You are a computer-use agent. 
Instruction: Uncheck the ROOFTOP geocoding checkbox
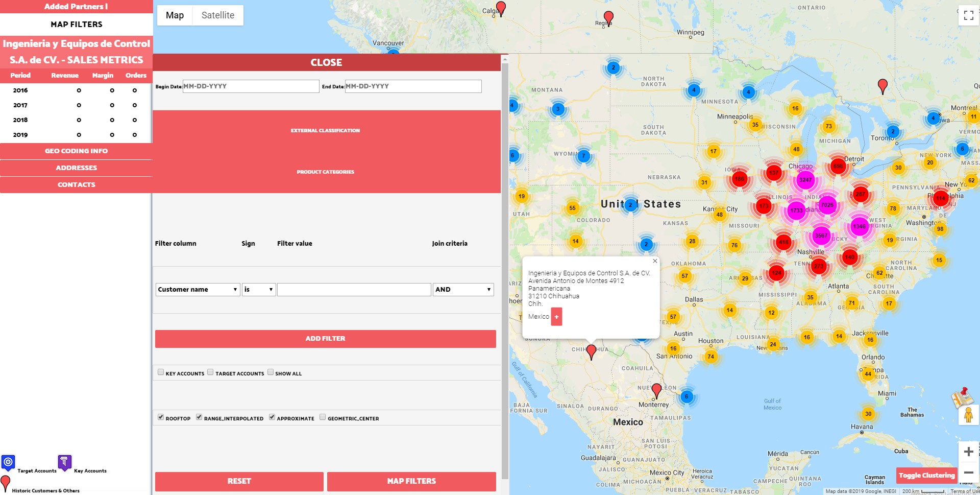click(x=161, y=417)
